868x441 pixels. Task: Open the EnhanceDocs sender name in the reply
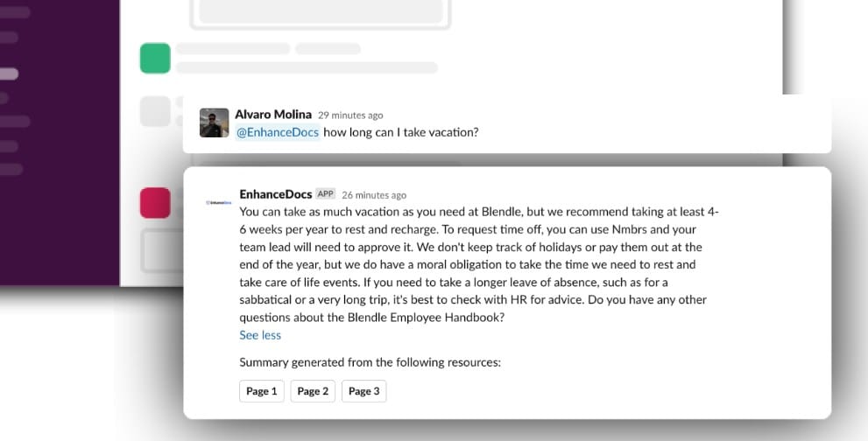(x=276, y=194)
